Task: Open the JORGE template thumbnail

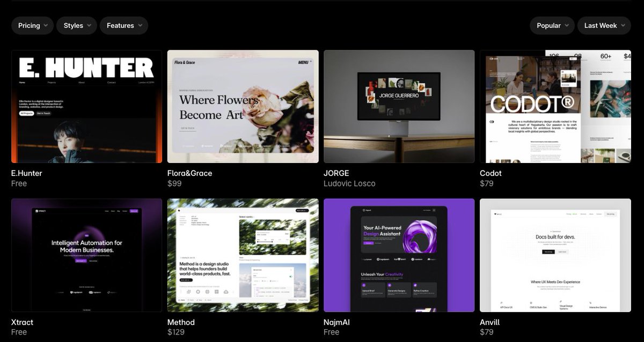Action: (399, 107)
